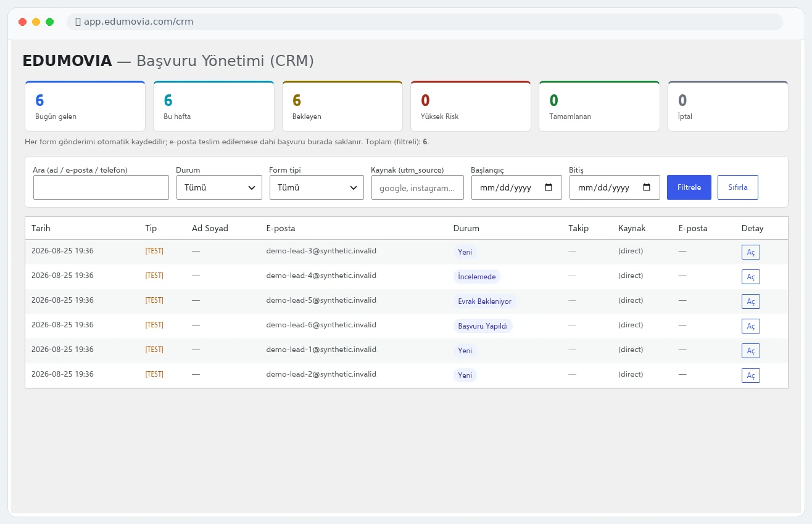The width and height of the screenshot is (812, 524).
Task: Maximize the browser window with the green button
Action: click(x=50, y=22)
